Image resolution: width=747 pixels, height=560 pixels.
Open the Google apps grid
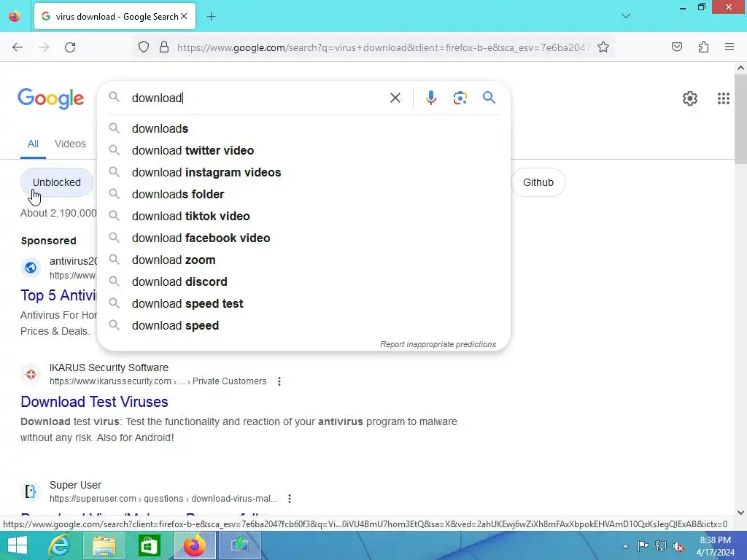click(723, 98)
